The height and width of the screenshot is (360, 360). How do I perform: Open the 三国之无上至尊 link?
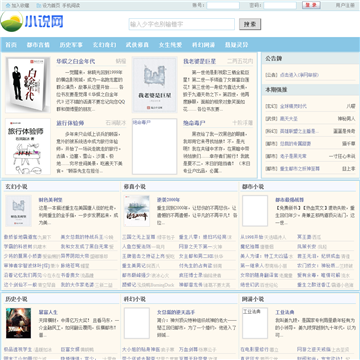tap(138, 237)
